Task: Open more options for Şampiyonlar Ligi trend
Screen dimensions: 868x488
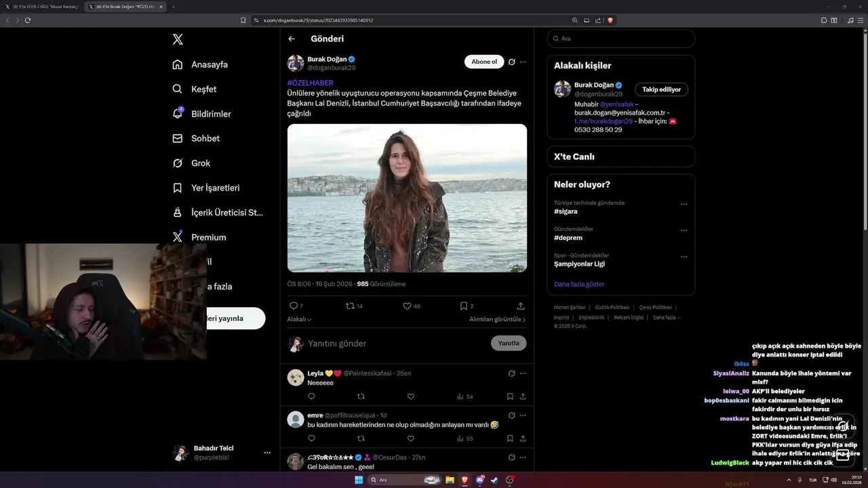Action: [684, 257]
